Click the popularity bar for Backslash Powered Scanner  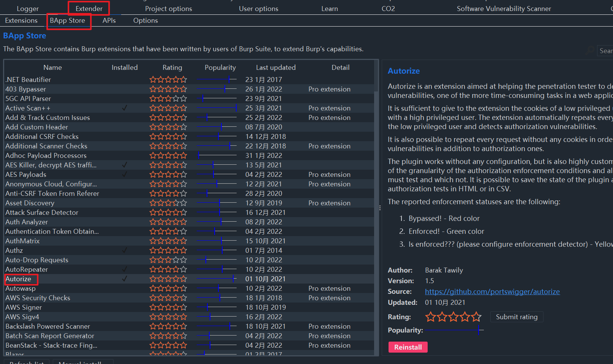216,326
